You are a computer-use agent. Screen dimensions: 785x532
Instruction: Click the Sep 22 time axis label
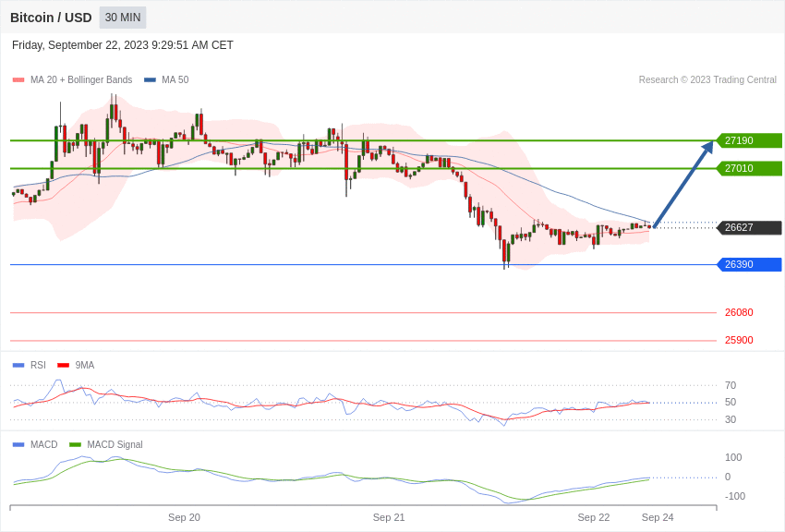pos(594,517)
